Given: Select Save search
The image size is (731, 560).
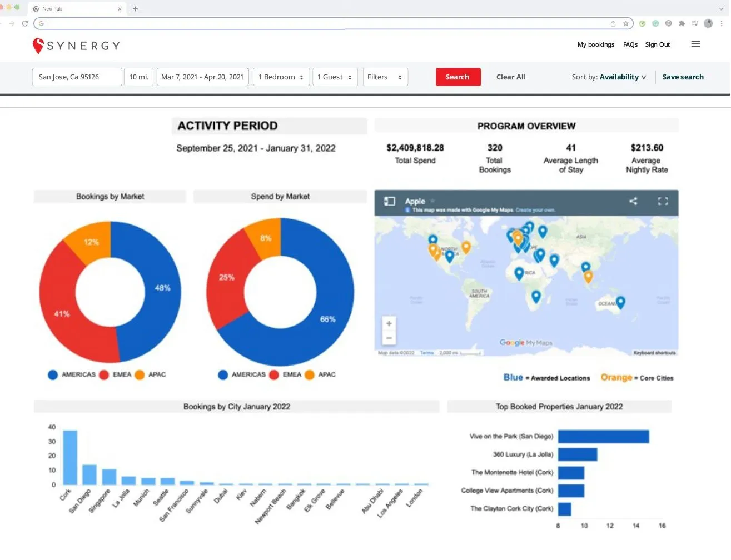Looking at the screenshot, I should point(683,77).
